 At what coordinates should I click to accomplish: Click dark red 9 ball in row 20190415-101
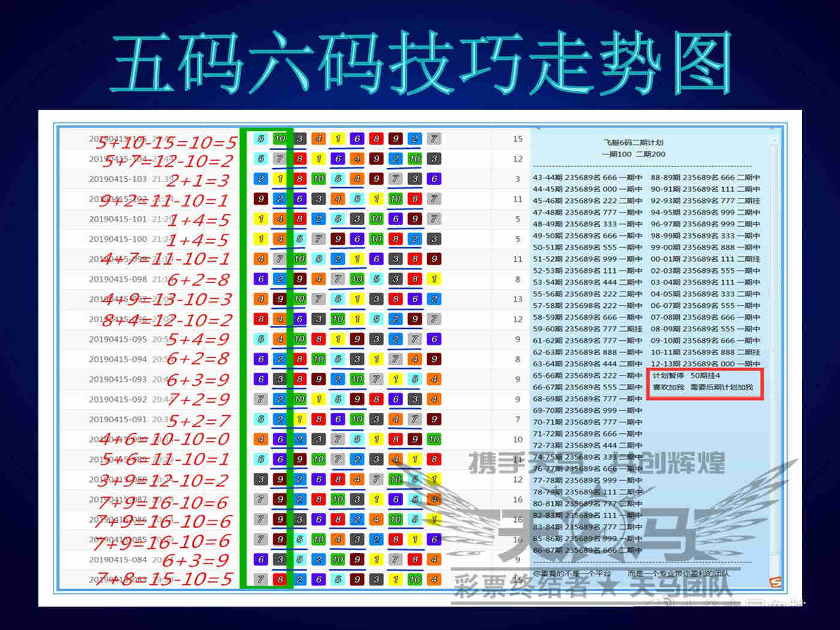(415, 219)
